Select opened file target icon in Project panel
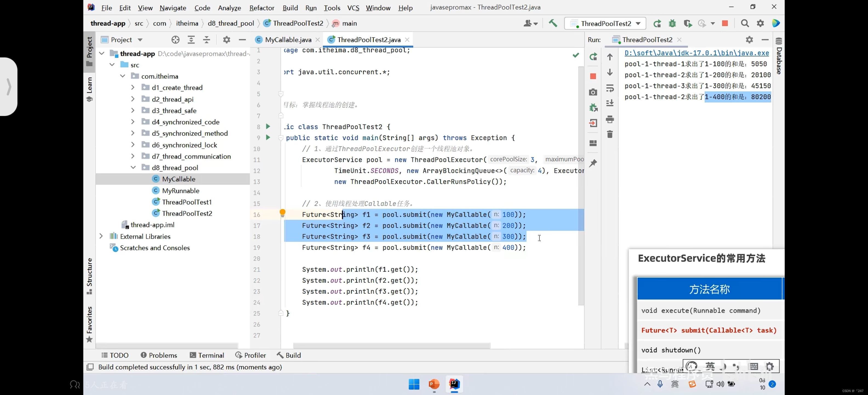Image resolution: width=868 pixels, height=395 pixels. pos(175,40)
